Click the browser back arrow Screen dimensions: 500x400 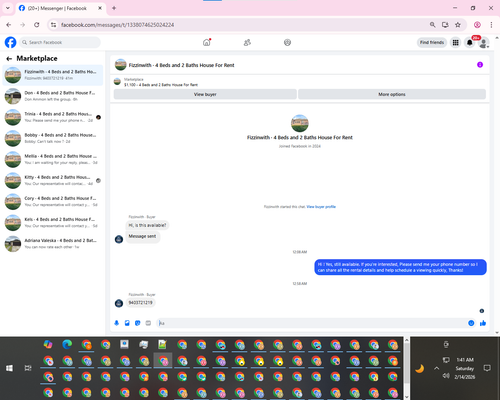(x=9, y=25)
